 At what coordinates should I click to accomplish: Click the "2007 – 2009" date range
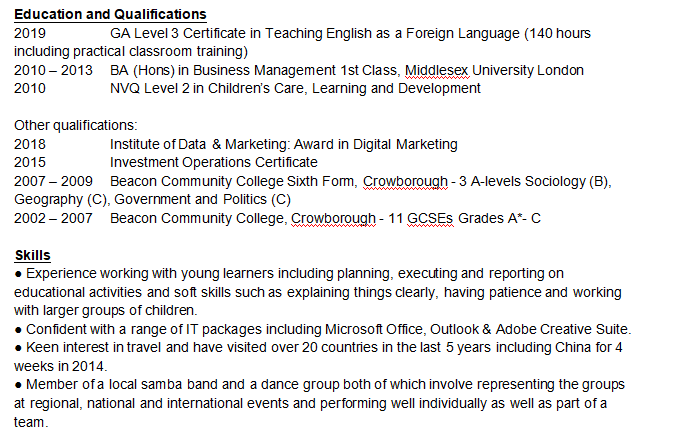point(54,181)
